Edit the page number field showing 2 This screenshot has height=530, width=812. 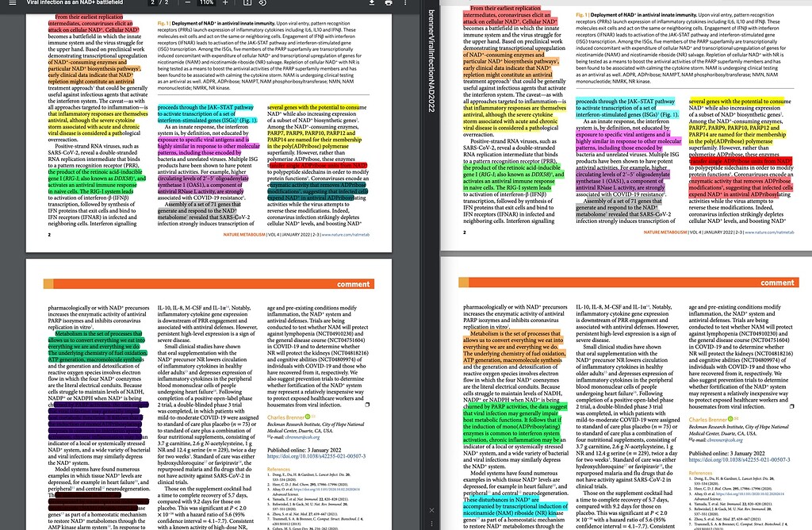pyautogui.click(x=153, y=4)
